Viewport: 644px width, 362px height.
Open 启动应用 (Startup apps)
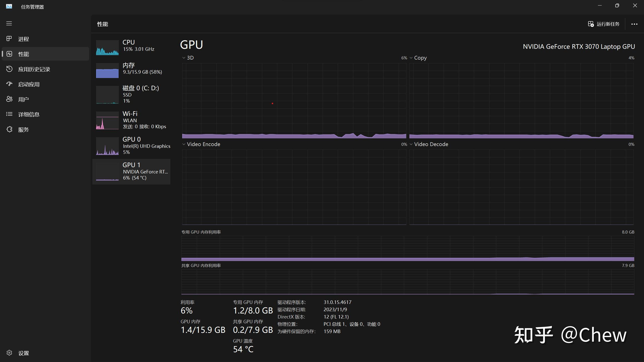click(x=29, y=84)
